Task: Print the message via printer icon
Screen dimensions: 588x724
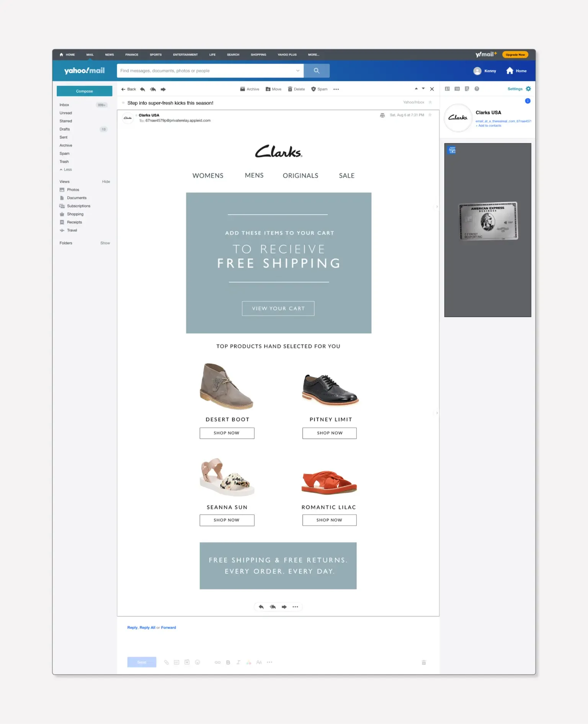Action: pyautogui.click(x=382, y=115)
